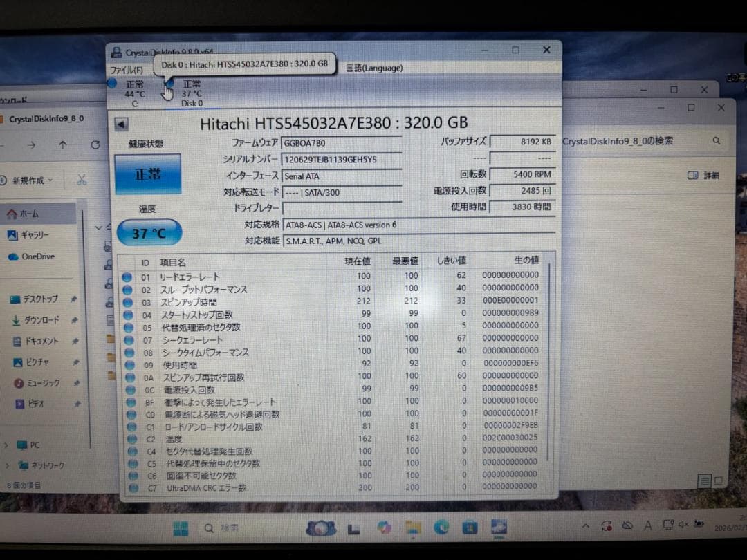Expand the PC node in Explorer sidebar
This screenshot has height=560, width=747.
point(6,445)
